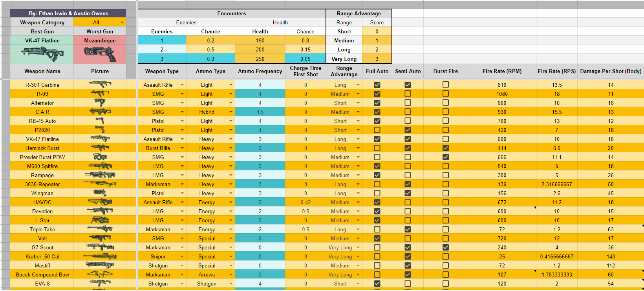The height and width of the screenshot is (291, 644).
Task: Click the Rampage weapon picture
Action: pyautogui.click(x=100, y=174)
